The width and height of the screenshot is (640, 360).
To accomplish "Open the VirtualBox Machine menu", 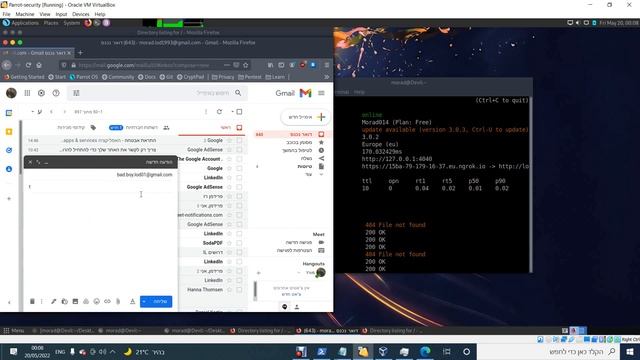I will [x=25, y=14].
